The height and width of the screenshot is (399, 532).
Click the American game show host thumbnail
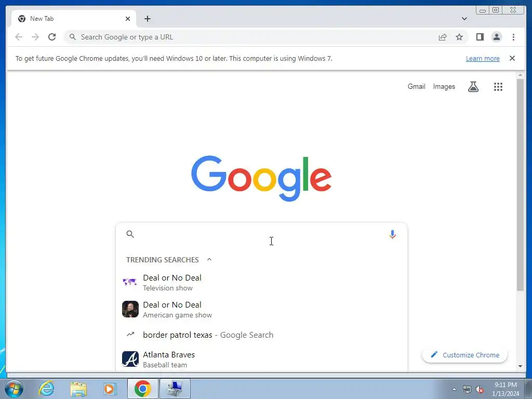point(130,309)
